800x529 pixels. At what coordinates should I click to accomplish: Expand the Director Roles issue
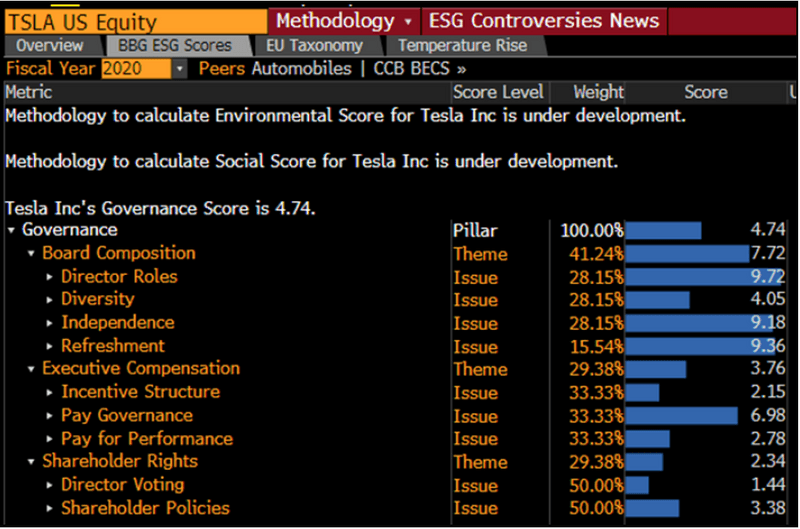(49, 276)
